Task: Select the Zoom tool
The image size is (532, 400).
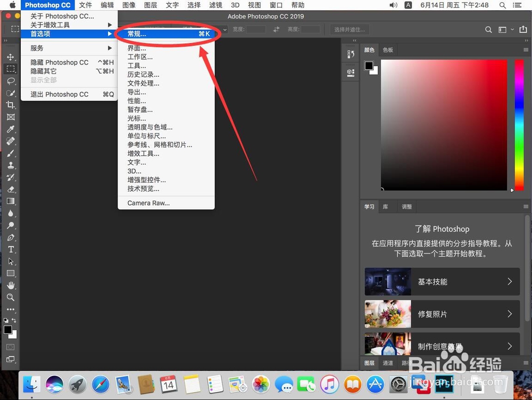Action: 11,298
